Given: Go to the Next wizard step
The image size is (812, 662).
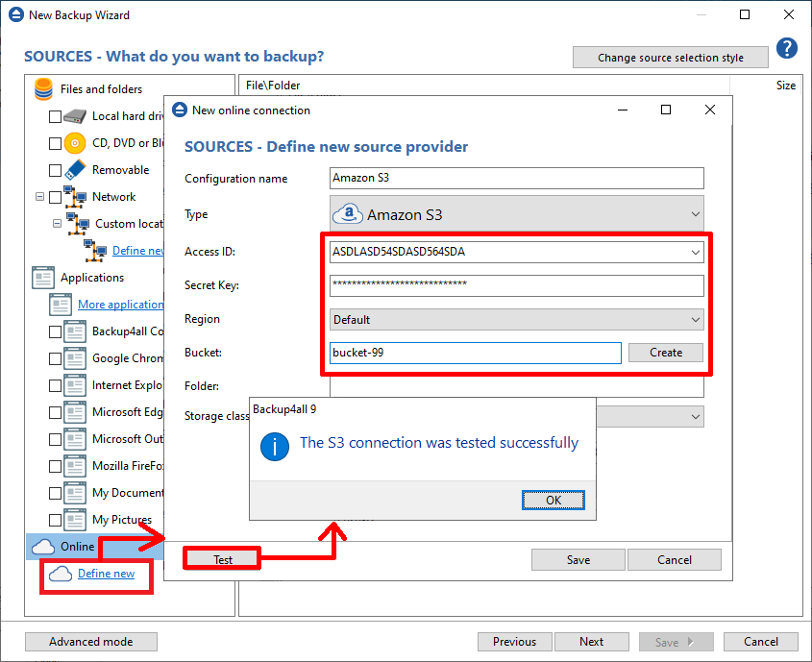Looking at the screenshot, I should (x=591, y=642).
